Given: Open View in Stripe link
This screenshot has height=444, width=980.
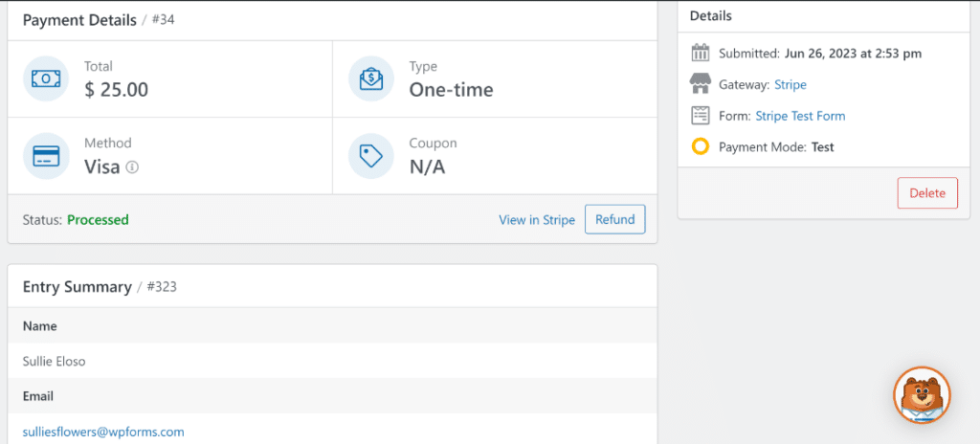Looking at the screenshot, I should tap(537, 220).
